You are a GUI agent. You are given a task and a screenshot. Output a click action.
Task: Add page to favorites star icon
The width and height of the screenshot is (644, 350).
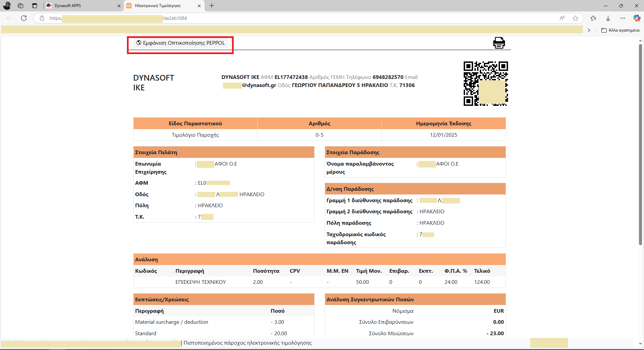tap(576, 18)
